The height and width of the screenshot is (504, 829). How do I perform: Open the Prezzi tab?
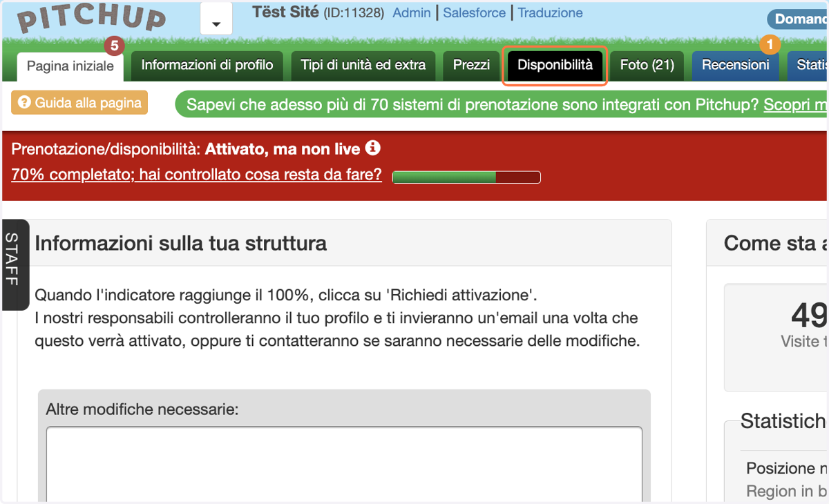pos(472,66)
